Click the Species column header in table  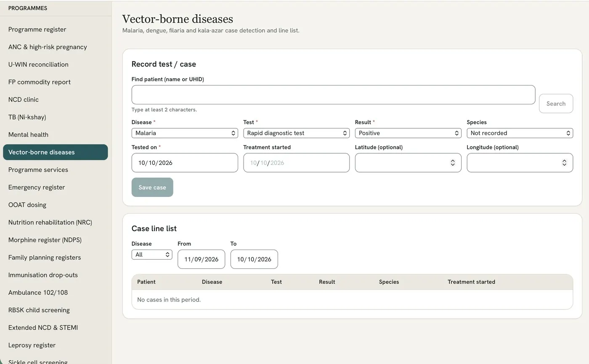point(389,282)
